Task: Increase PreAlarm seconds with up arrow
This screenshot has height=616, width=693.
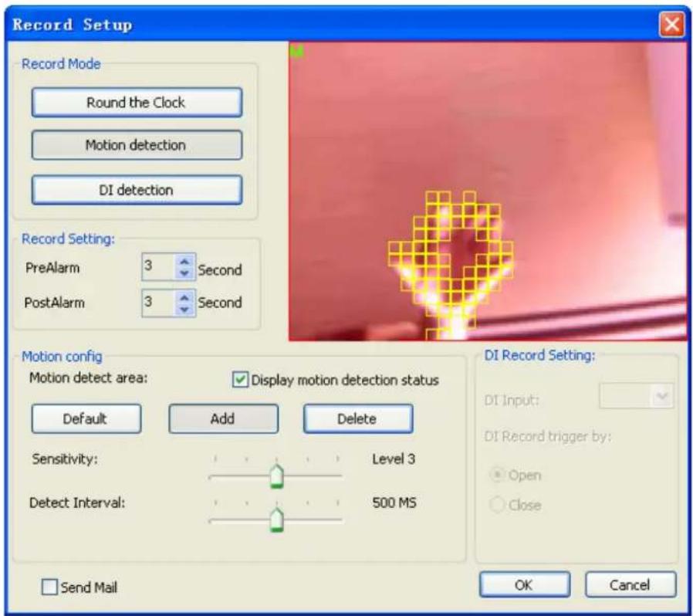Action: (x=184, y=261)
